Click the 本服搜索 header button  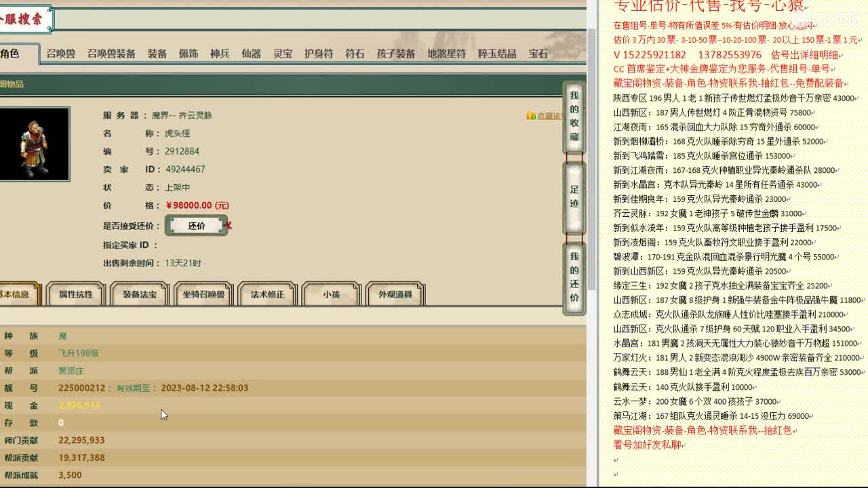(26, 19)
